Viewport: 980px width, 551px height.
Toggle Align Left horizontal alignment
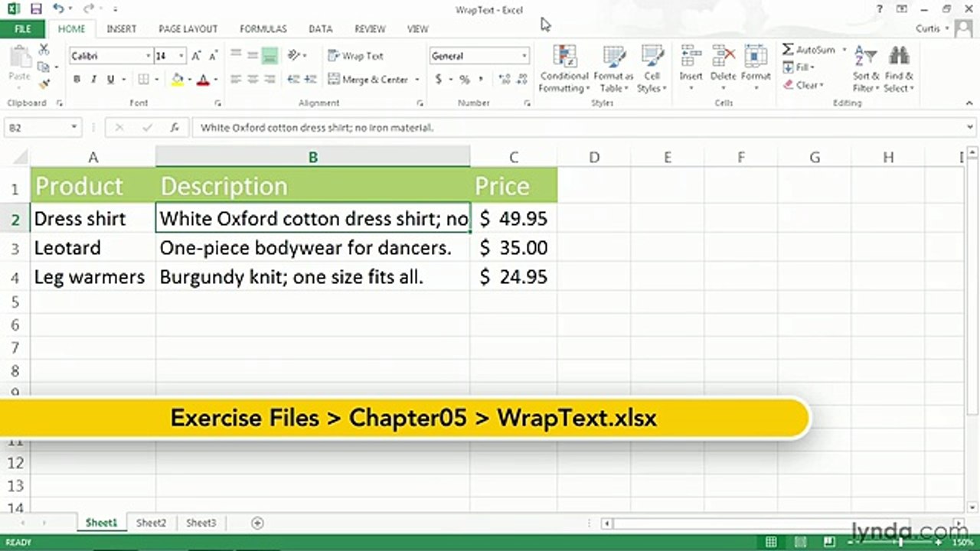(x=236, y=80)
